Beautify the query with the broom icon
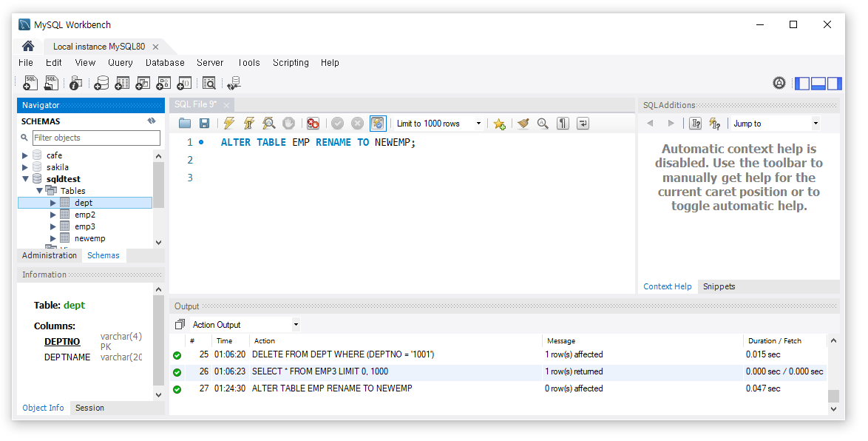The height and width of the screenshot is (441, 868). coord(523,124)
